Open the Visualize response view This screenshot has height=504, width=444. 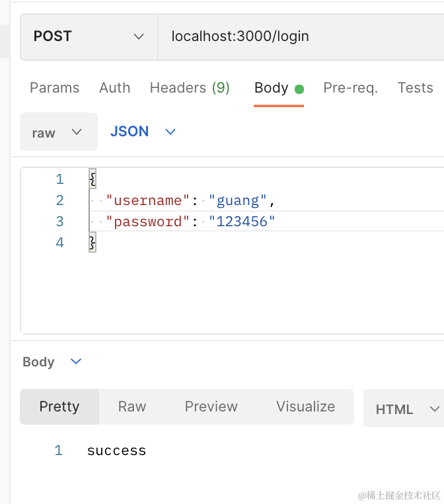coord(305,407)
